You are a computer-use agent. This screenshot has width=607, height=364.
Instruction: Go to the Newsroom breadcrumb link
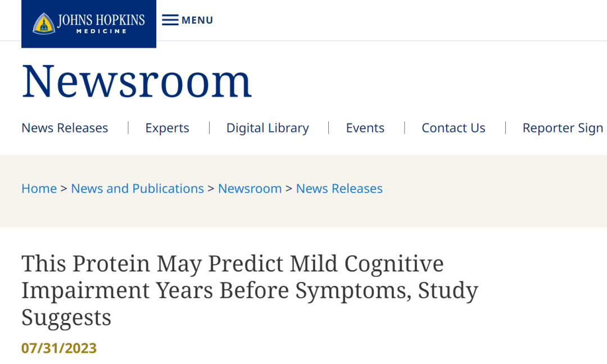coord(250,188)
